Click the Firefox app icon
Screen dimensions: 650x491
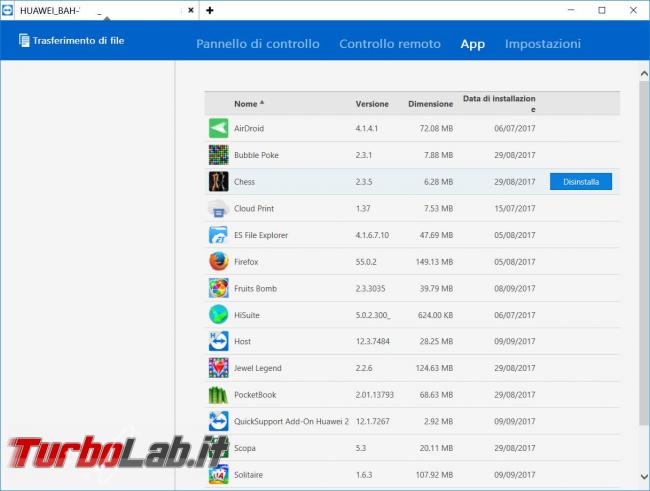tap(218, 262)
